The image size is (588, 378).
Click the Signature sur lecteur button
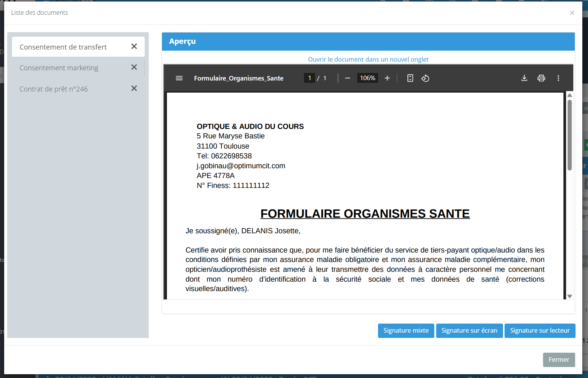click(540, 331)
